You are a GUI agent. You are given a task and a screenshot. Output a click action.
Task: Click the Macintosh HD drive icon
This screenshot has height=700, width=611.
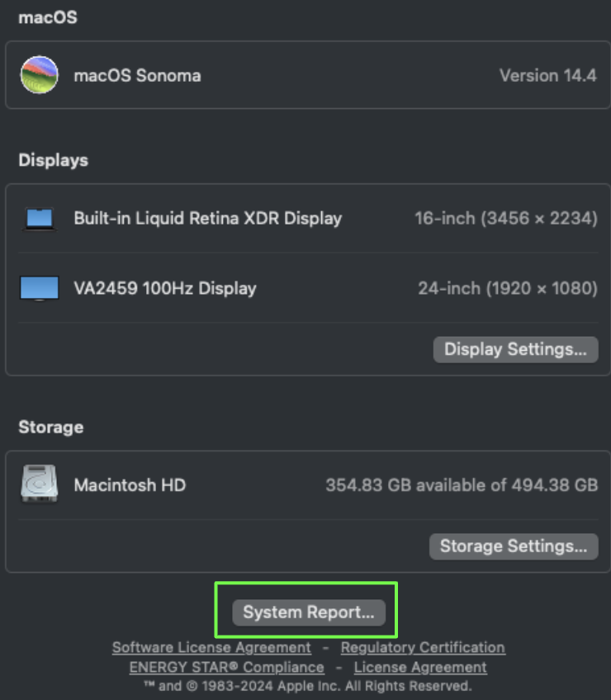[40, 484]
